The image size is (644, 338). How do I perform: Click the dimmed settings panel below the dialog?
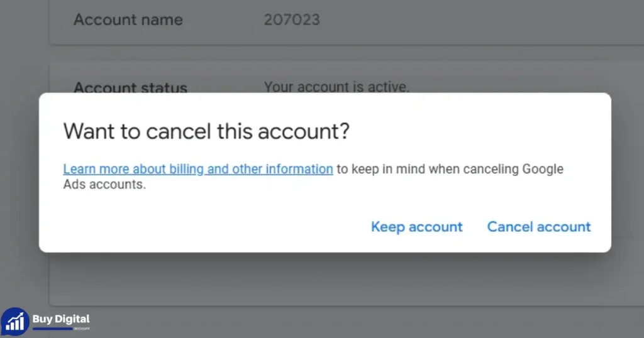(x=347, y=279)
